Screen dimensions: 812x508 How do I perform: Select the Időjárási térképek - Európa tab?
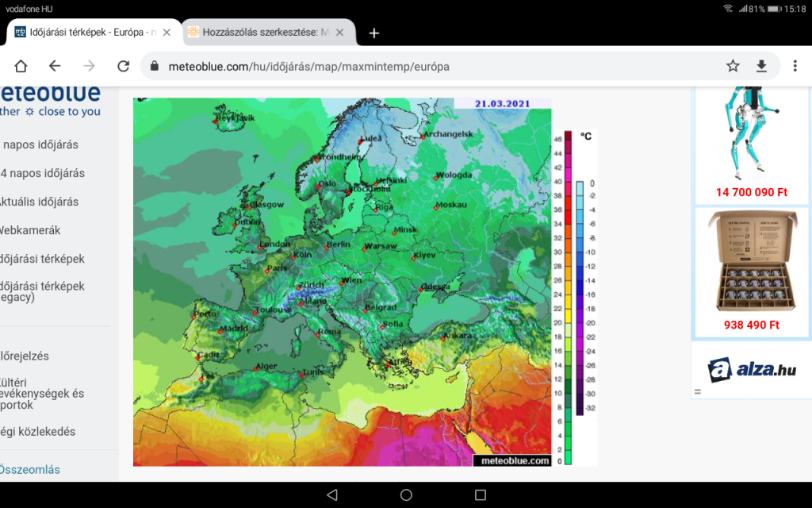coord(87,33)
